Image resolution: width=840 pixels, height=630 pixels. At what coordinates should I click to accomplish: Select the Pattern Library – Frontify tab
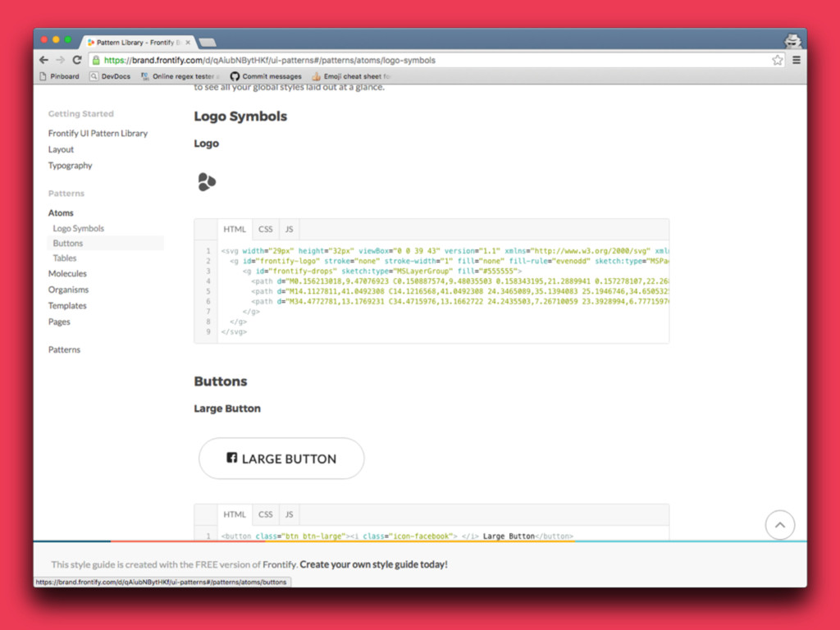138,43
